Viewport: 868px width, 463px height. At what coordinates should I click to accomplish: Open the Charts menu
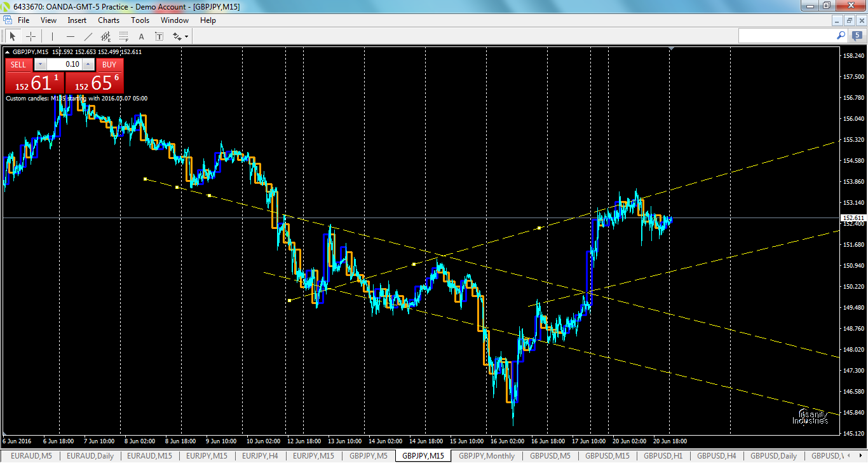pyautogui.click(x=108, y=20)
